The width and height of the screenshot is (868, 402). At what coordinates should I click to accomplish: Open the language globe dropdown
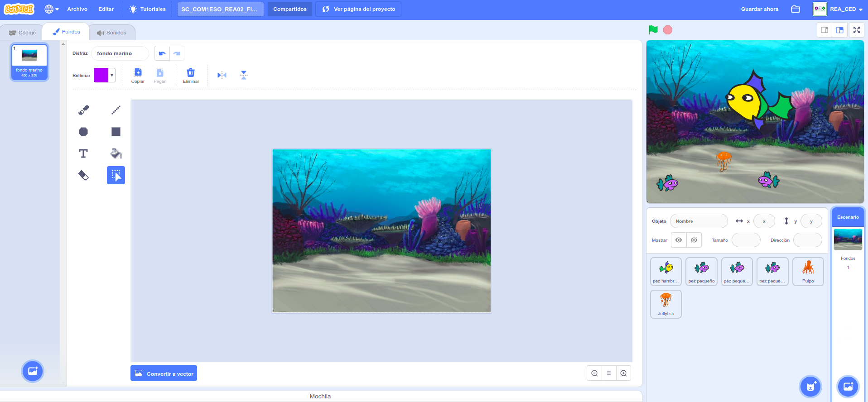pos(52,9)
